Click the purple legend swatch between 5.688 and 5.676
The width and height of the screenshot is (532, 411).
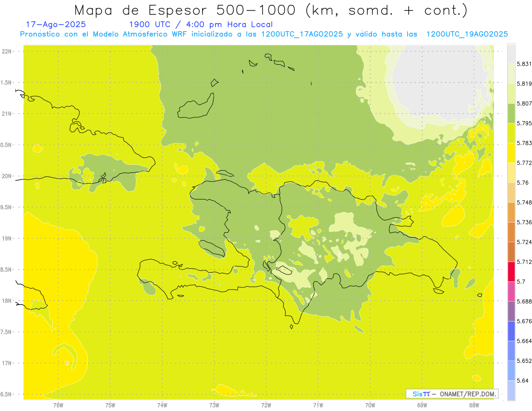tap(511, 311)
